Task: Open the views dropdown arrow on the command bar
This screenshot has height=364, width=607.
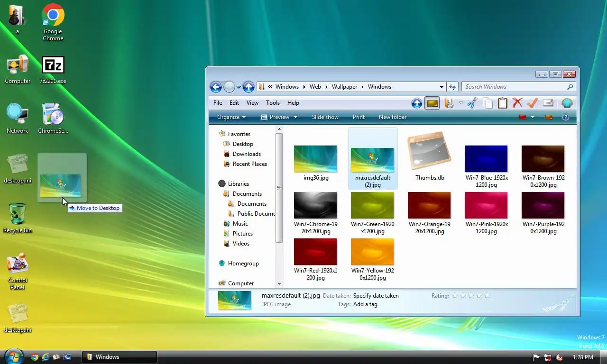Action: click(x=533, y=117)
